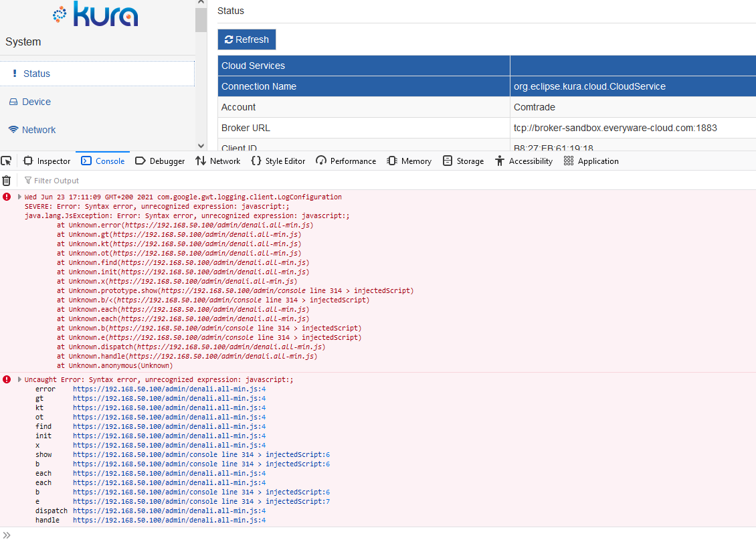Switch to the Debugger tab

160,161
